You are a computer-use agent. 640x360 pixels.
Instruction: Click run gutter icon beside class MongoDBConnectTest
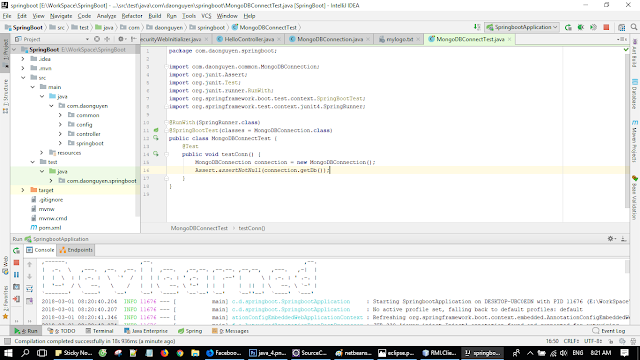tap(156, 138)
